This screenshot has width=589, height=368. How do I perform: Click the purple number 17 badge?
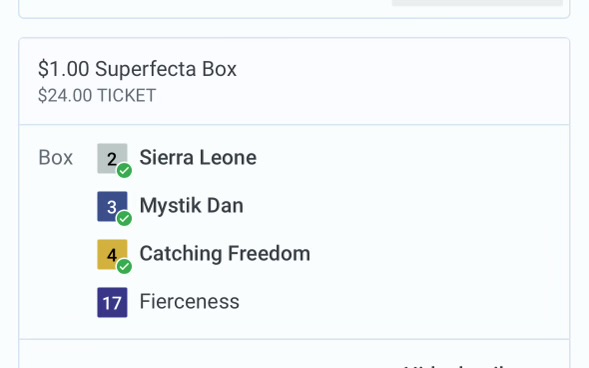pyautogui.click(x=112, y=303)
